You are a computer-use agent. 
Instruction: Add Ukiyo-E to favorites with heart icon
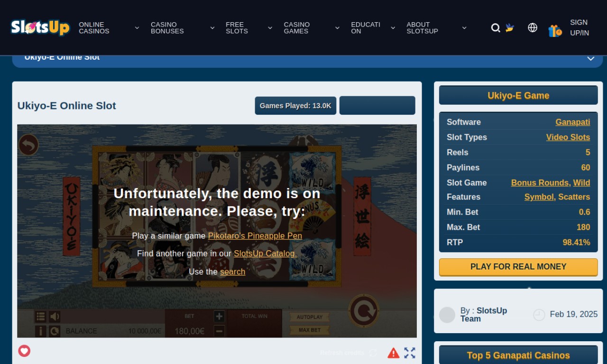pyautogui.click(x=24, y=351)
